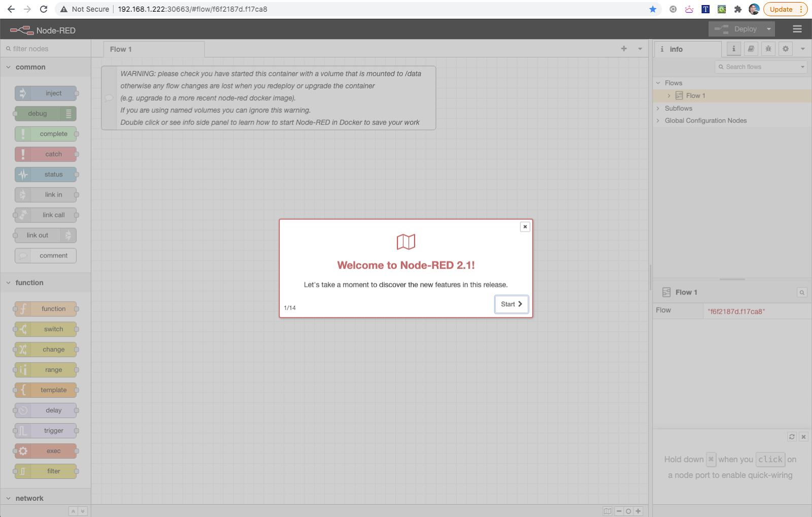812x517 pixels.
Task: Pick the complete node
Action: tap(46, 134)
